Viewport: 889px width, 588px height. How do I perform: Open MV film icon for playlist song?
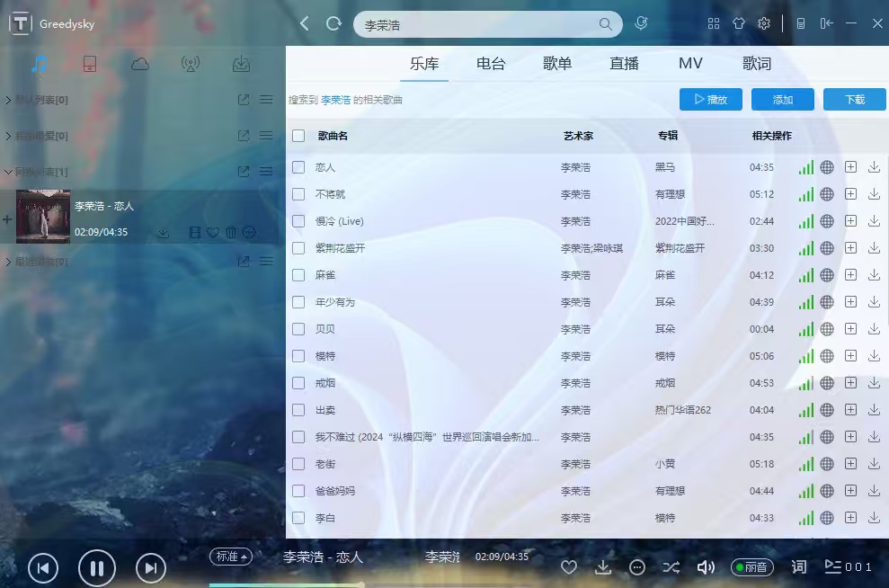coord(194,232)
